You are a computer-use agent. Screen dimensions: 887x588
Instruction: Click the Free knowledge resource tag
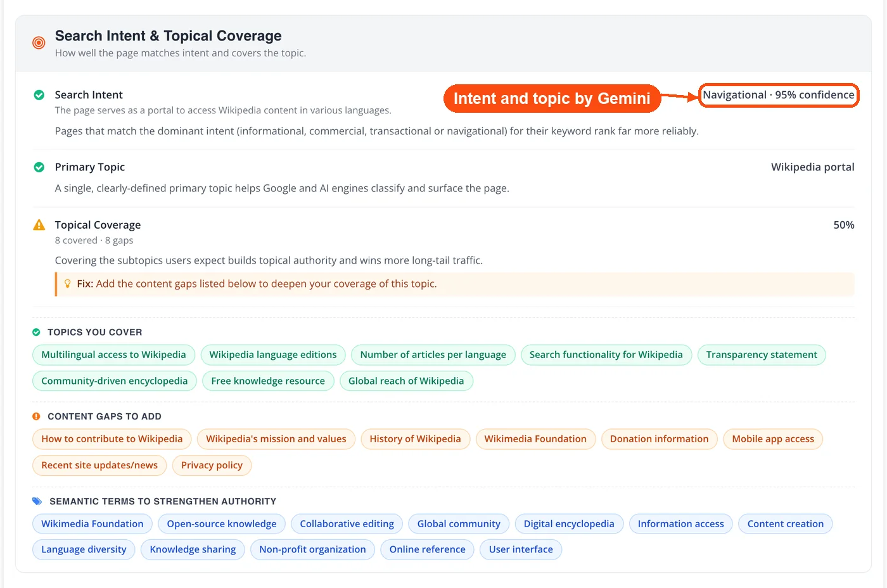268,381
